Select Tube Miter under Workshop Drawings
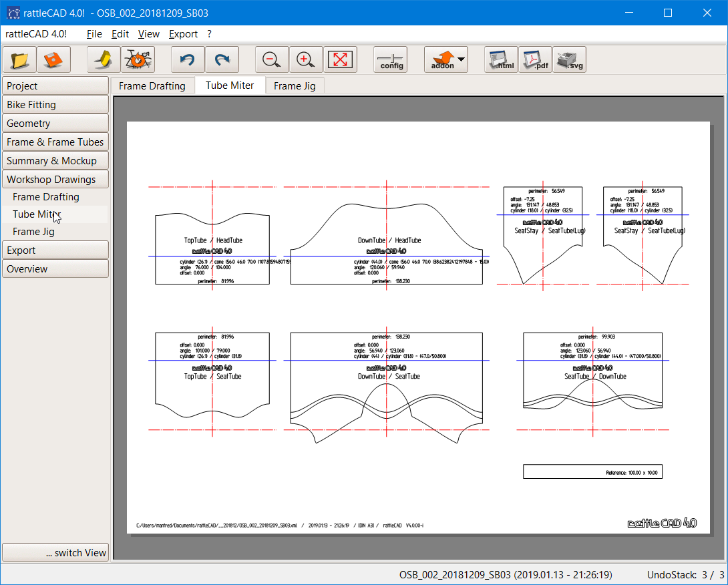728x585 pixels. point(37,214)
